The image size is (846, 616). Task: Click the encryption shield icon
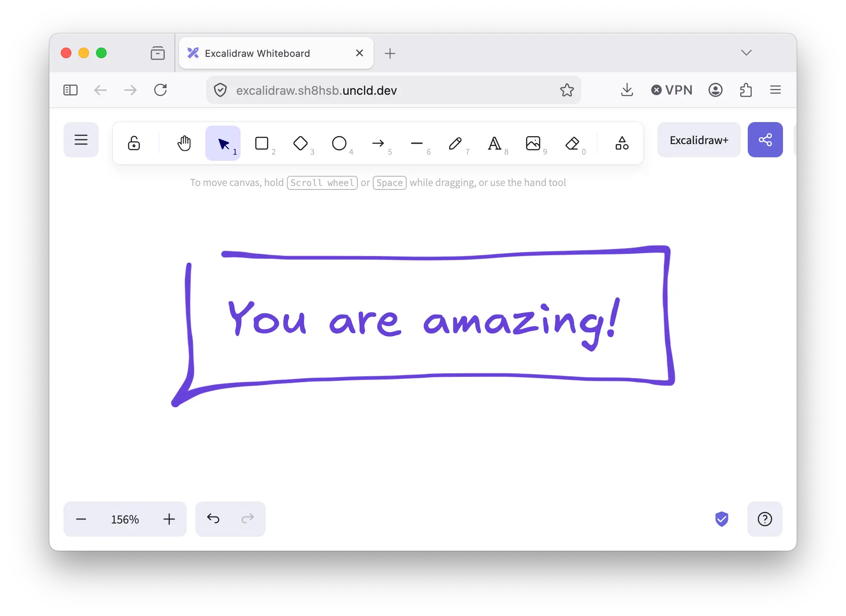tap(722, 519)
